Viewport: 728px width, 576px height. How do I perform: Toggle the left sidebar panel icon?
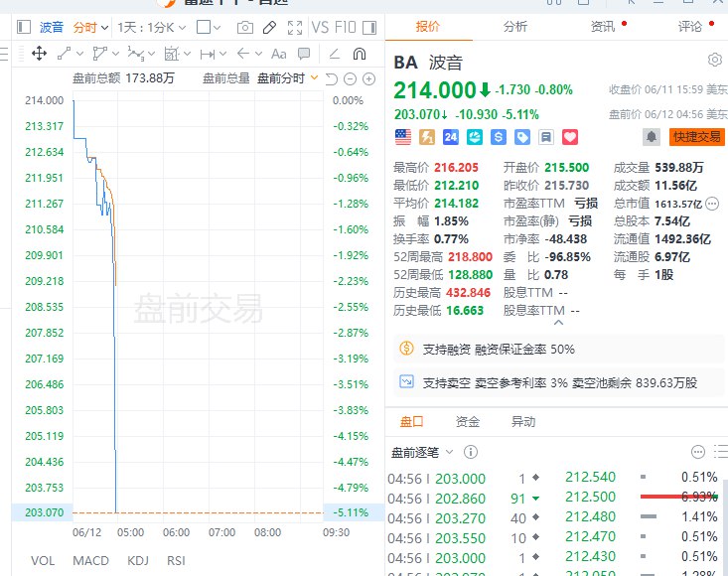23,27
